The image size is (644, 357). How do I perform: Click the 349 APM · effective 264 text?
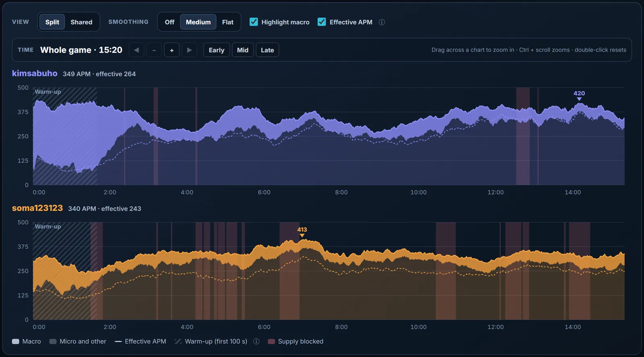99,74
